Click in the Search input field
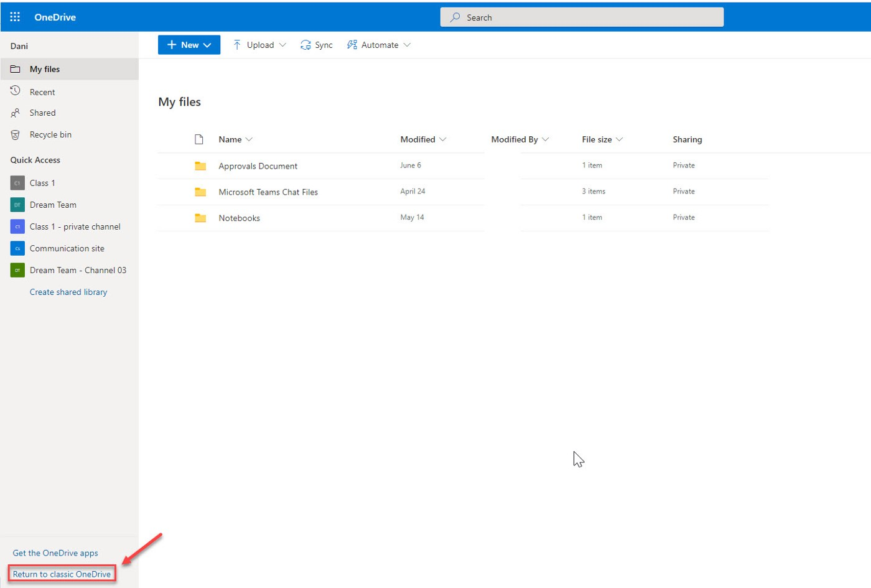The height and width of the screenshot is (588, 871). click(582, 17)
